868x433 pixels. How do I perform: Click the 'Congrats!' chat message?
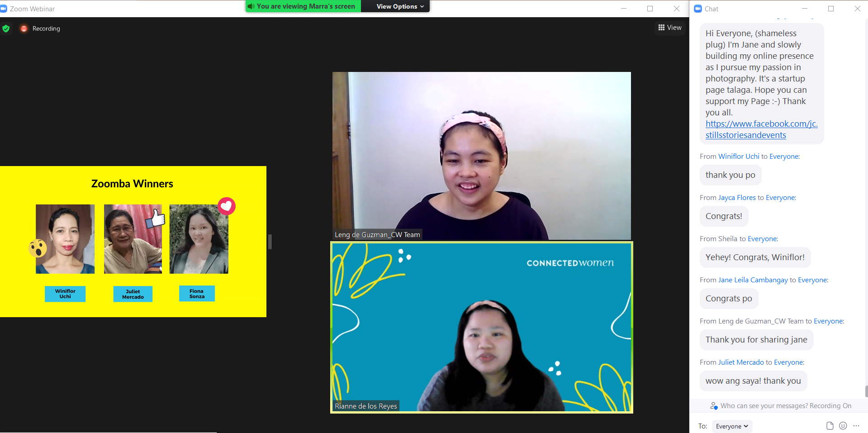(724, 216)
